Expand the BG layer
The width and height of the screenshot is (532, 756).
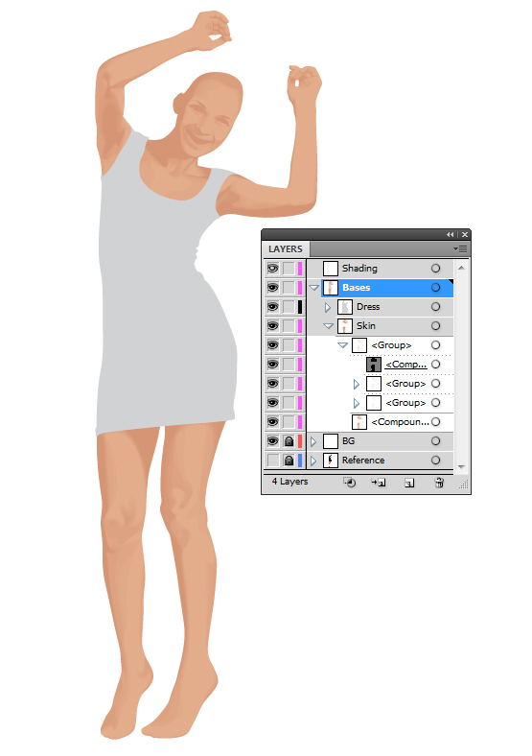(313, 441)
